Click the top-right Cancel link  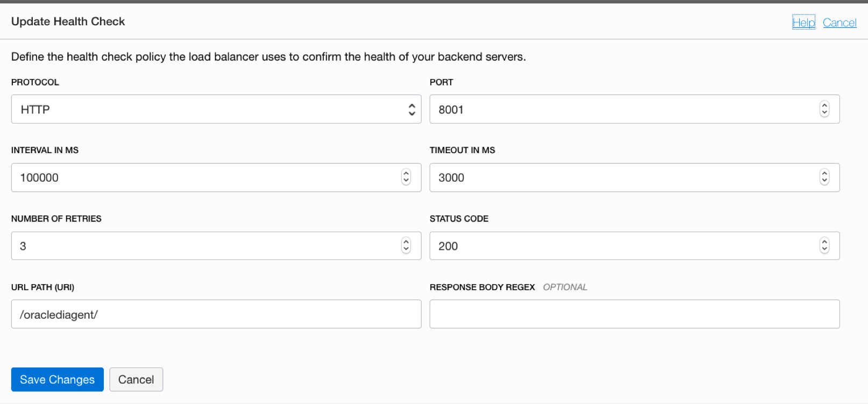coord(839,23)
